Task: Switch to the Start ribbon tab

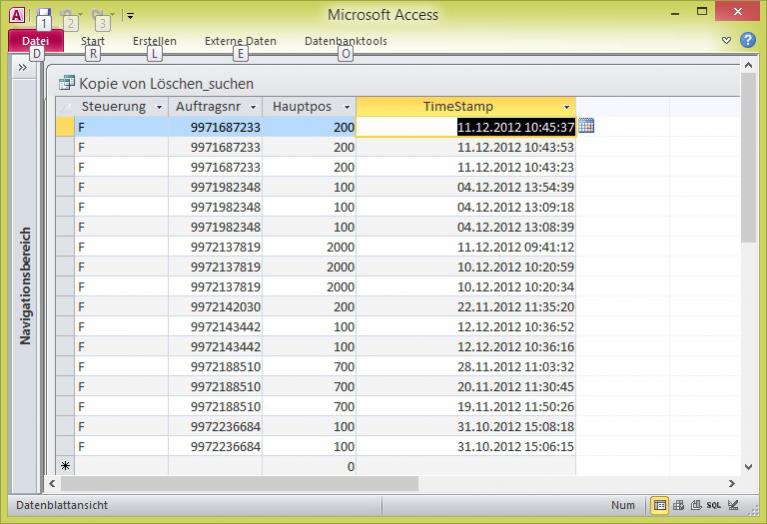Action: [x=92, y=41]
